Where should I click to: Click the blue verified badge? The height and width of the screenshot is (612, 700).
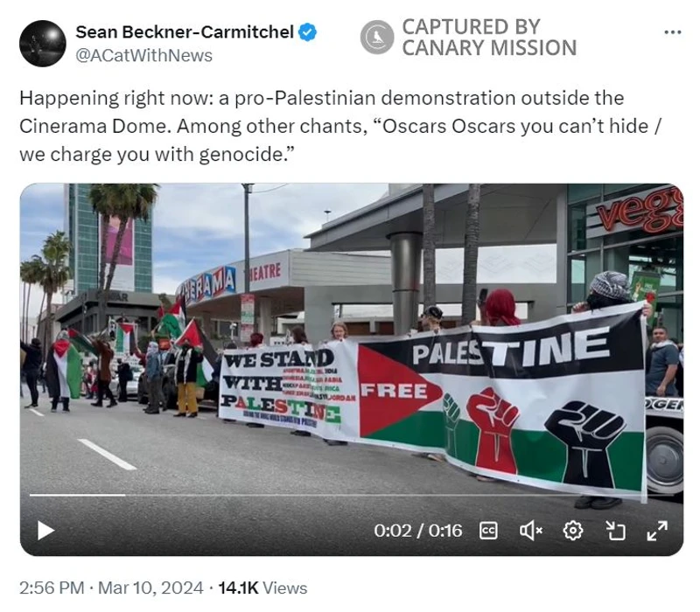308,32
